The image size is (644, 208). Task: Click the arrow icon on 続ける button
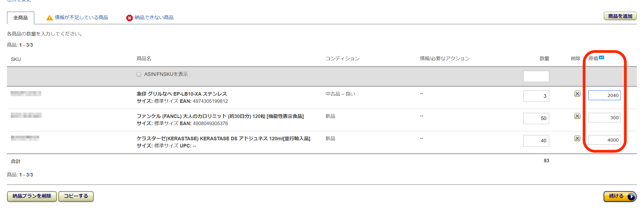[631, 196]
